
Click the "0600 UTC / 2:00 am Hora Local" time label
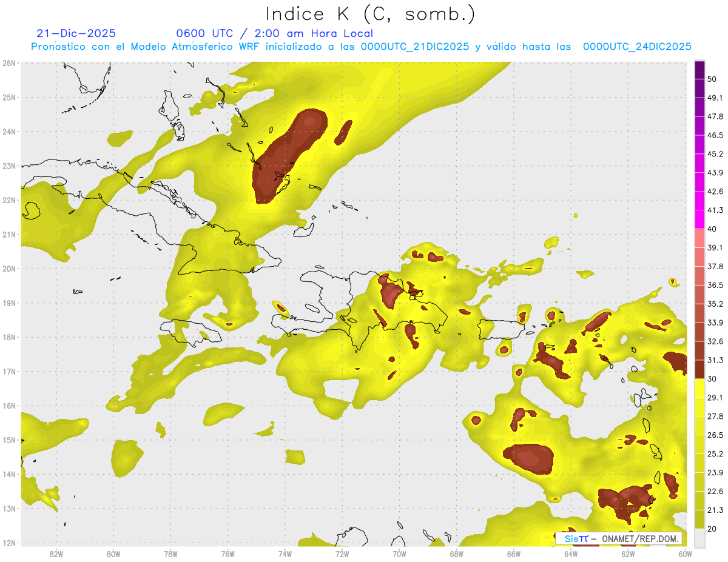(274, 33)
